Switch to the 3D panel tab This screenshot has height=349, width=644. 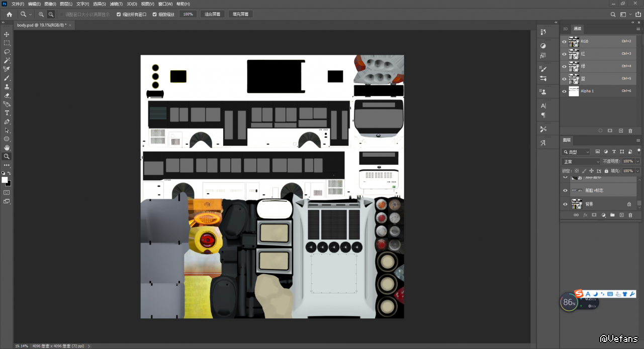(x=566, y=29)
